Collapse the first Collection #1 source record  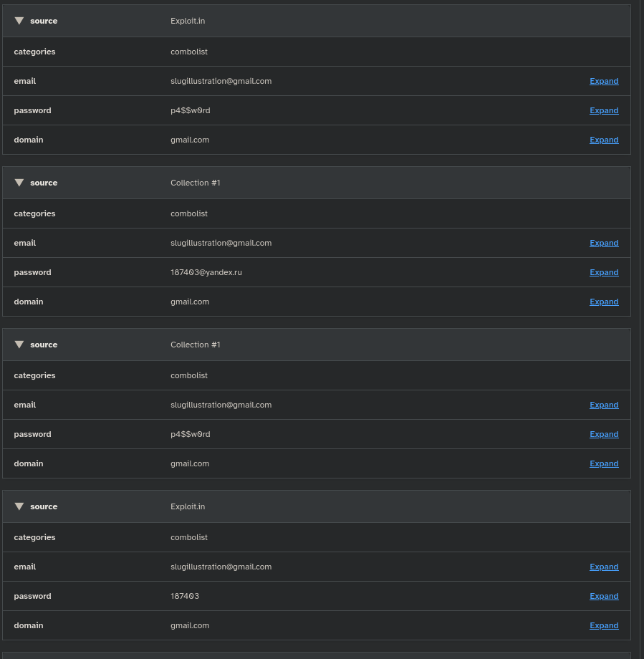[19, 183]
